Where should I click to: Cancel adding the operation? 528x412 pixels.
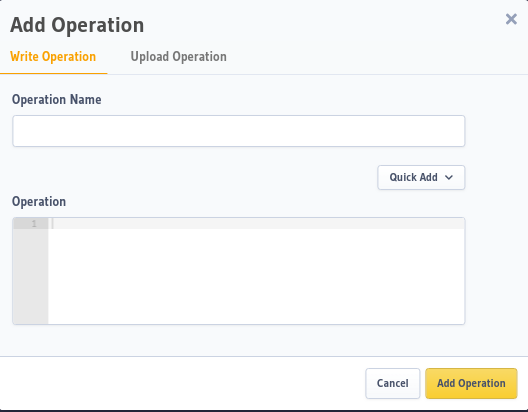pyautogui.click(x=393, y=383)
